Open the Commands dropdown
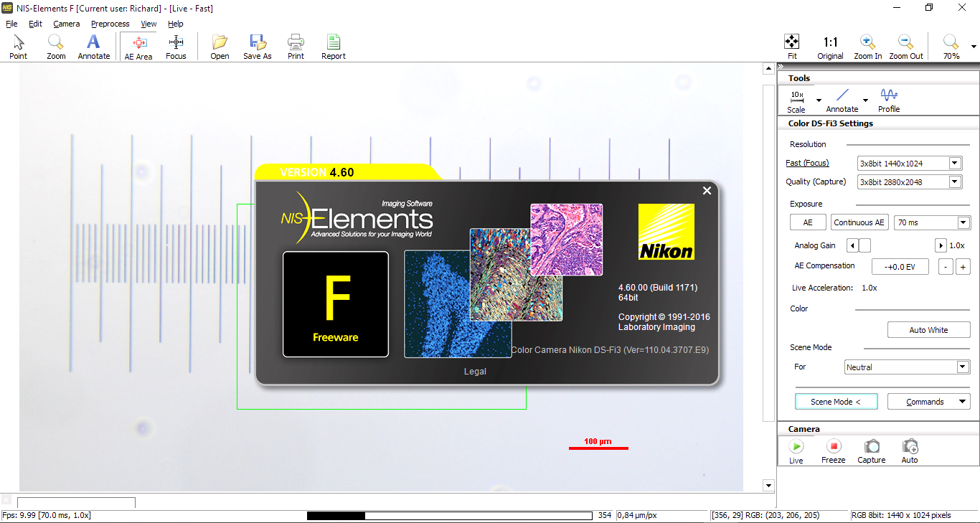Image resolution: width=980 pixels, height=523 pixels. 928,401
